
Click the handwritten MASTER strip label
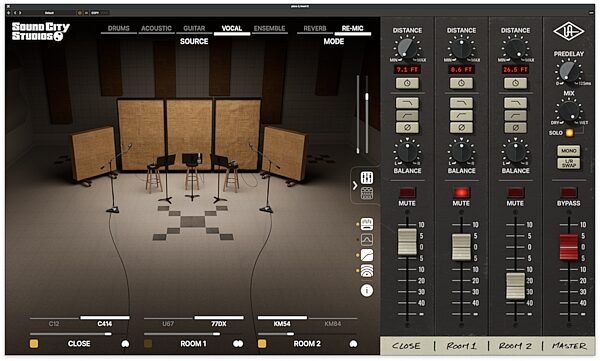pyautogui.click(x=569, y=346)
